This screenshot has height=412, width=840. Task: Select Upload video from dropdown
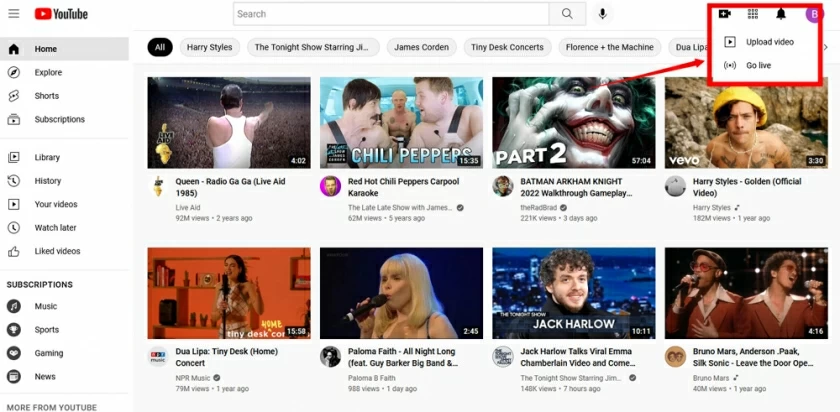[x=769, y=42]
